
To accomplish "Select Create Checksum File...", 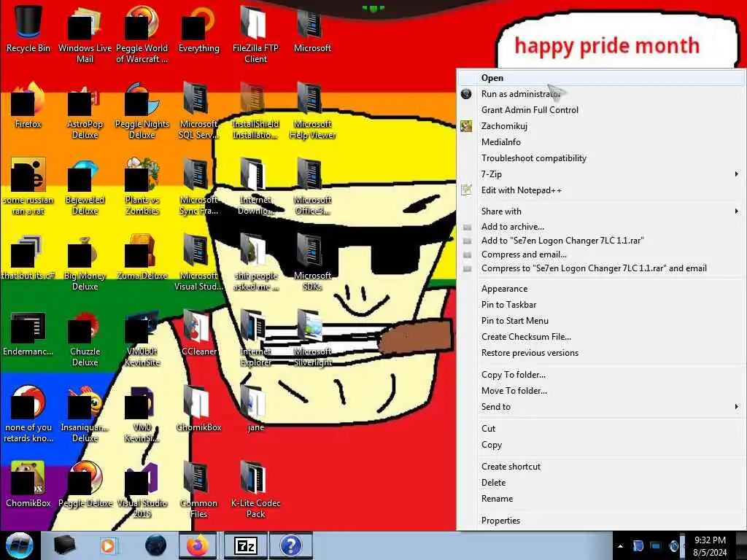I will coord(601,337).
